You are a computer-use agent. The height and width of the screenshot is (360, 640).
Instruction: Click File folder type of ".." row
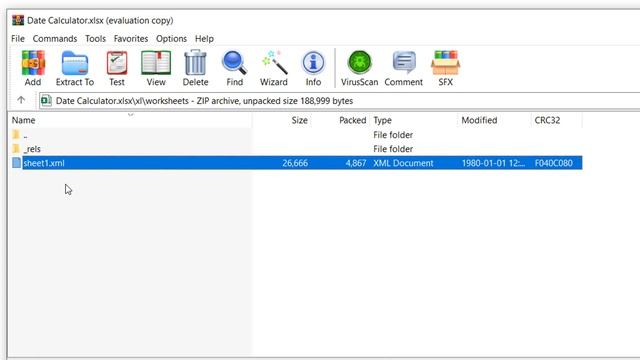(393, 135)
